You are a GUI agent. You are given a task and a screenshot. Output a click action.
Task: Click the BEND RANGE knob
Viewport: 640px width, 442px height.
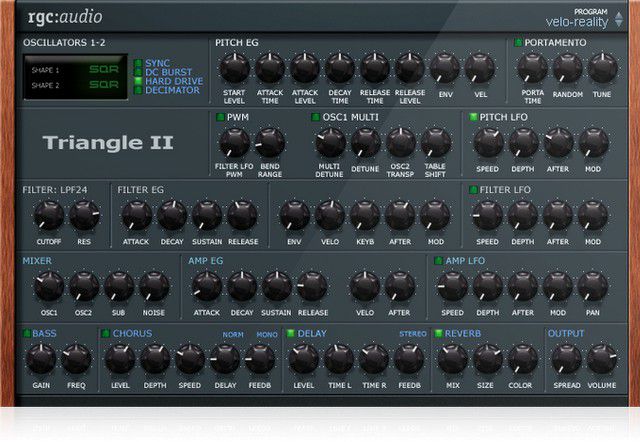tap(270, 143)
